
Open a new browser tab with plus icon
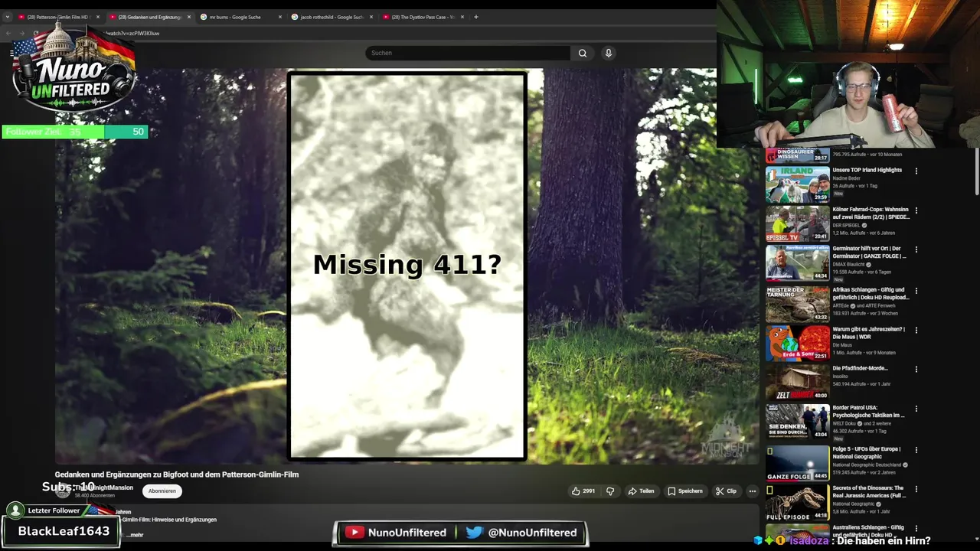[476, 17]
